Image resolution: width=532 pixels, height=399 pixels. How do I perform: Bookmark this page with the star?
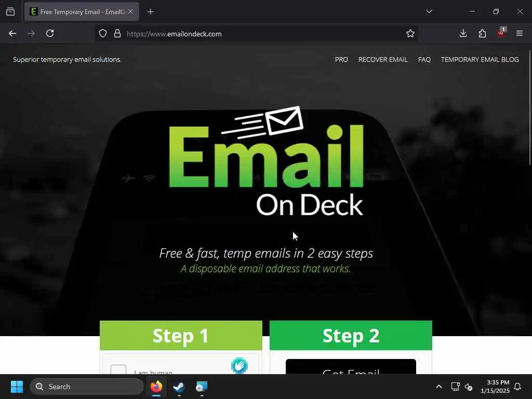[x=410, y=34]
